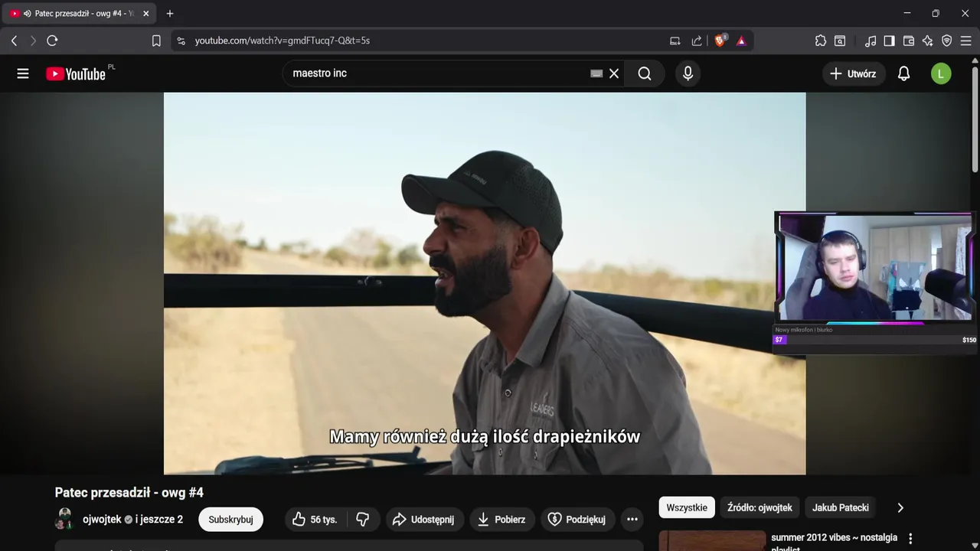The width and height of the screenshot is (980, 551).
Task: Select the "Patec przesadził - owg #4" tab
Action: 79,14
